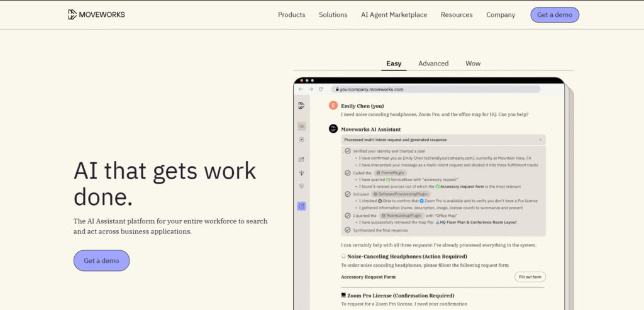Click the RoomLookupPlugin chip

coord(402,215)
